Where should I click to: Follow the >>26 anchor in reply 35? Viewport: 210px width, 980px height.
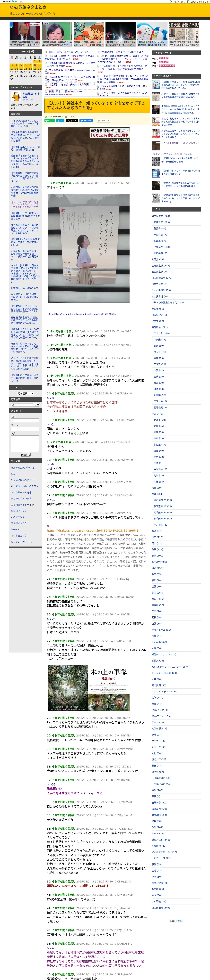click(x=51, y=619)
